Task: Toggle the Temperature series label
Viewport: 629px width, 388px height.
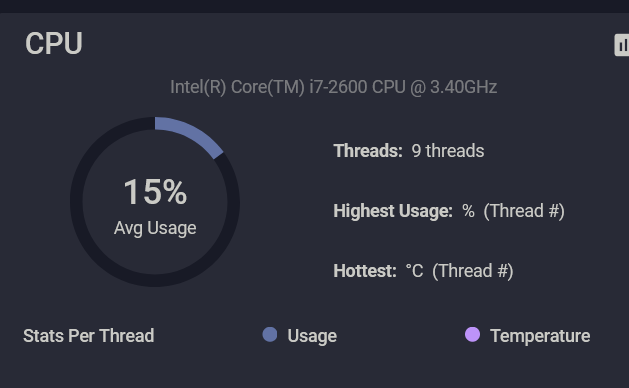Action: pyautogui.click(x=540, y=336)
